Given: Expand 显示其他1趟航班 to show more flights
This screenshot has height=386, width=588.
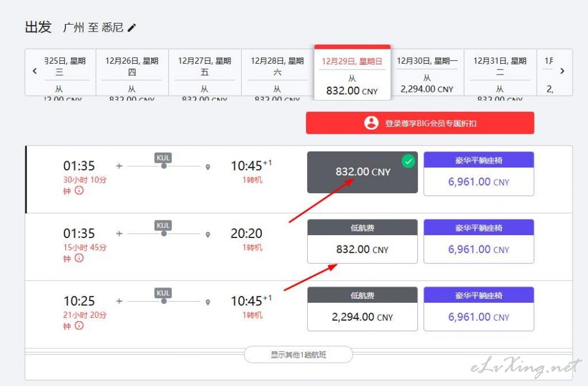Looking at the screenshot, I should tap(299, 354).
